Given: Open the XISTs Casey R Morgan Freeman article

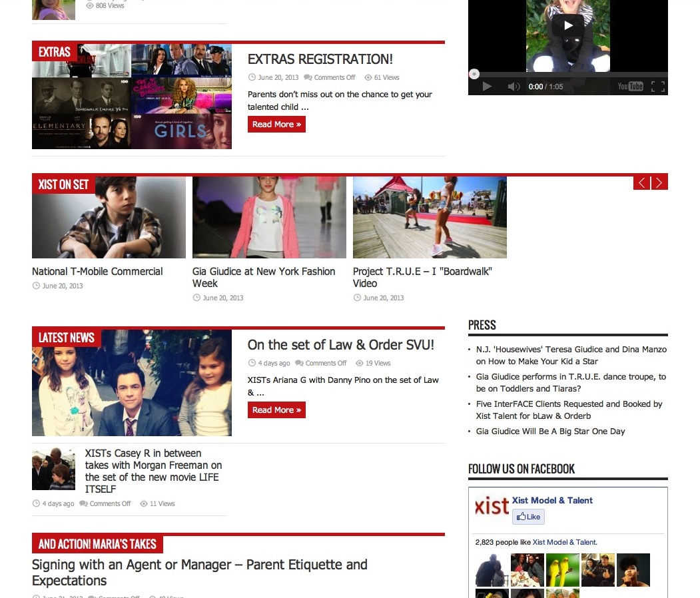Looking at the screenshot, I should [x=154, y=471].
